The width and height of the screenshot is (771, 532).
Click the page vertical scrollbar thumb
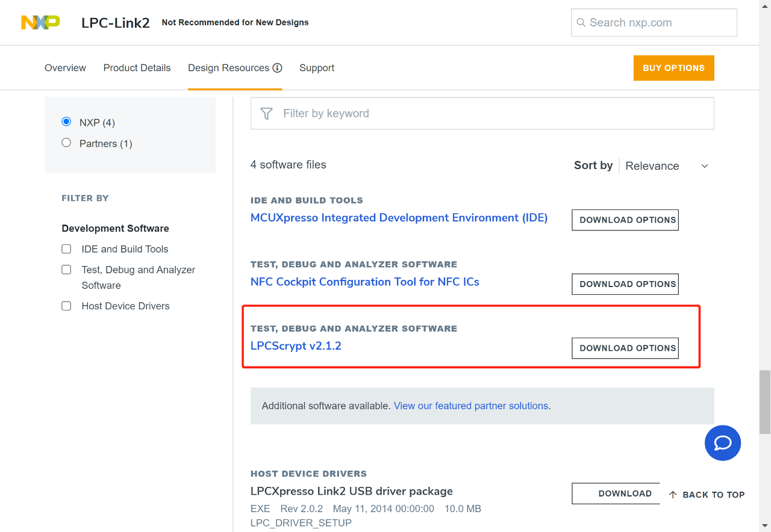pyautogui.click(x=765, y=402)
